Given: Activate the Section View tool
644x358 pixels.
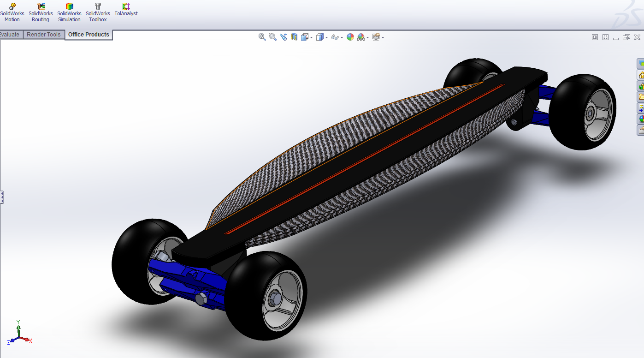Looking at the screenshot, I should (294, 37).
